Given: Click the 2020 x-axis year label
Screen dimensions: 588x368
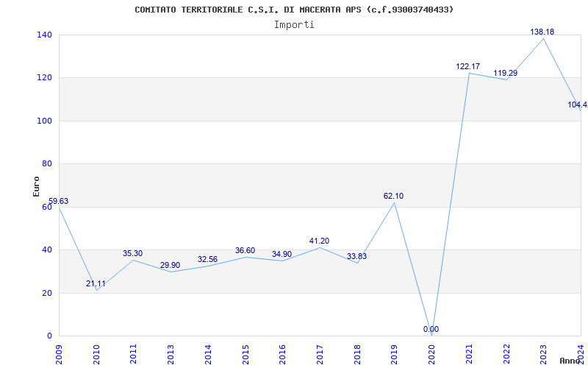Looking at the screenshot, I should tap(431, 354).
